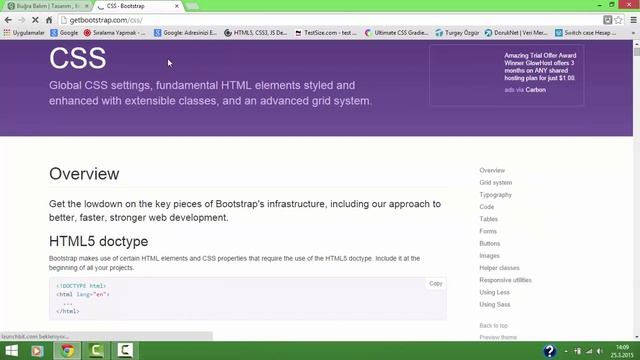This screenshot has width=640, height=360.
Task: Open the second Camtasia taskbar icon
Action: coord(125,351)
